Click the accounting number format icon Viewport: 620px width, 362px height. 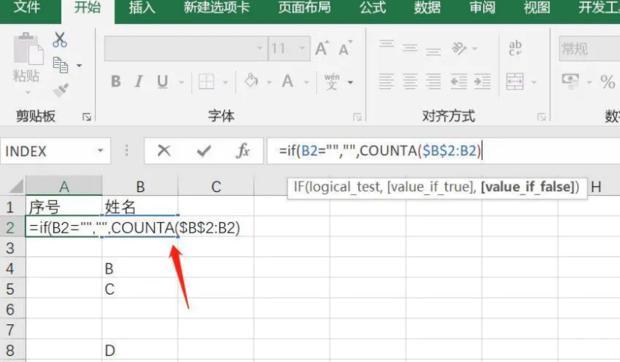tap(570, 80)
